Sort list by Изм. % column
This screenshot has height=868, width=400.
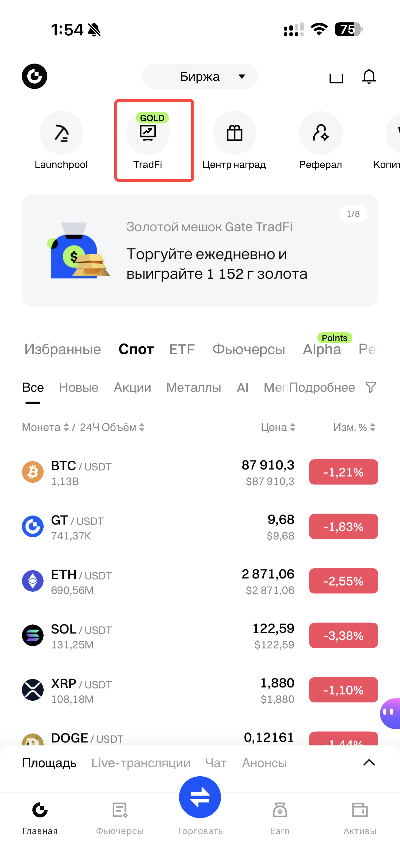coord(354,427)
